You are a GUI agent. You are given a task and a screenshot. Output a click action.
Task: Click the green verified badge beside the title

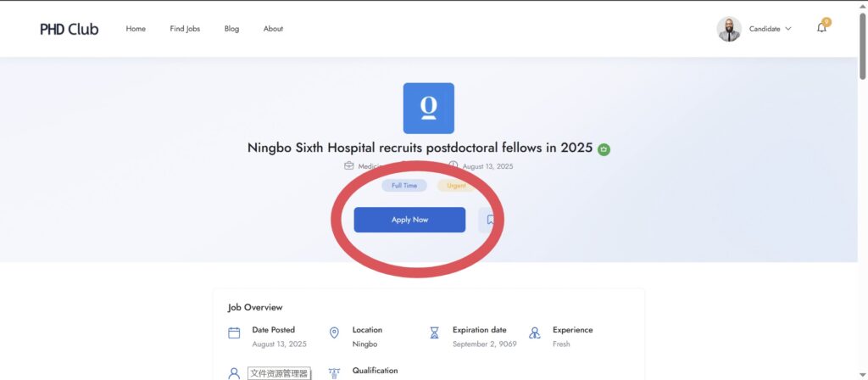click(x=604, y=149)
